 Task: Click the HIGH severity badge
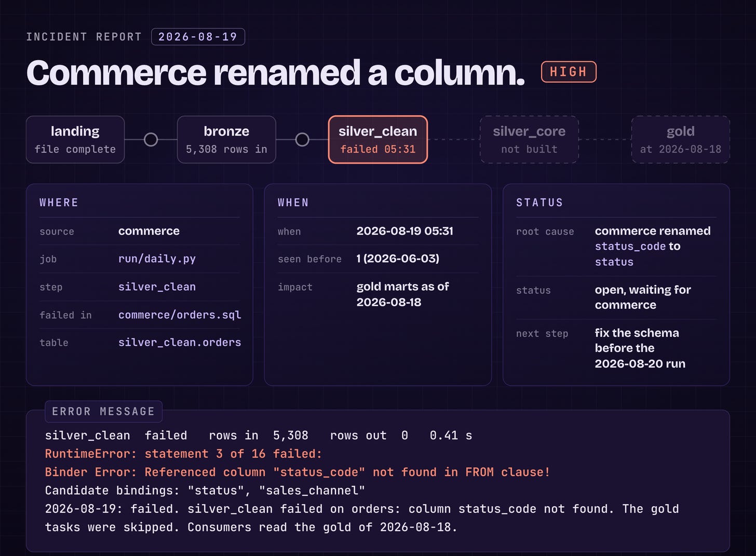coord(569,72)
